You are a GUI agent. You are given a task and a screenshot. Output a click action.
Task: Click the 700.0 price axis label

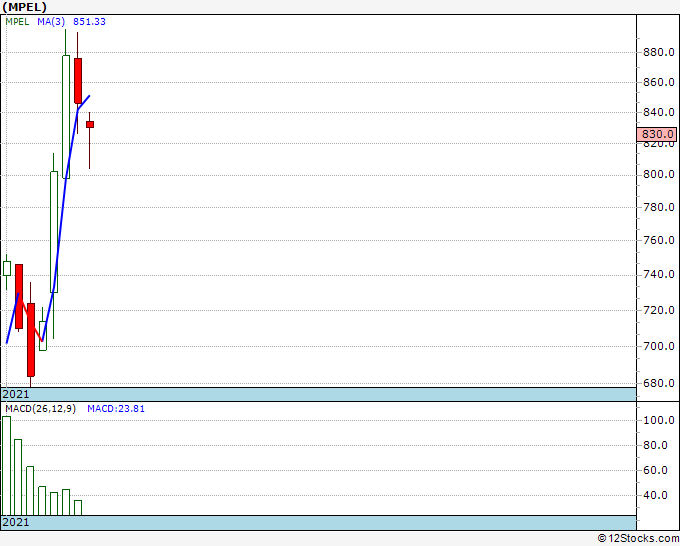click(659, 346)
